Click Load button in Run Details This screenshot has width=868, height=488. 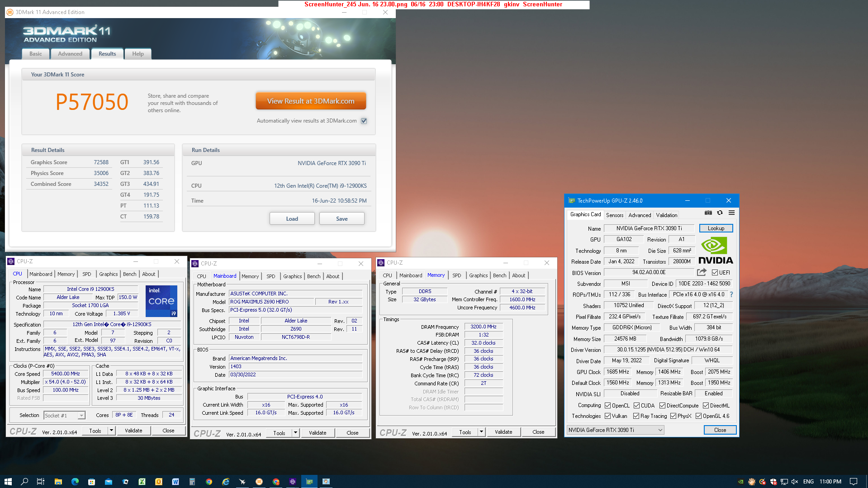(x=292, y=219)
